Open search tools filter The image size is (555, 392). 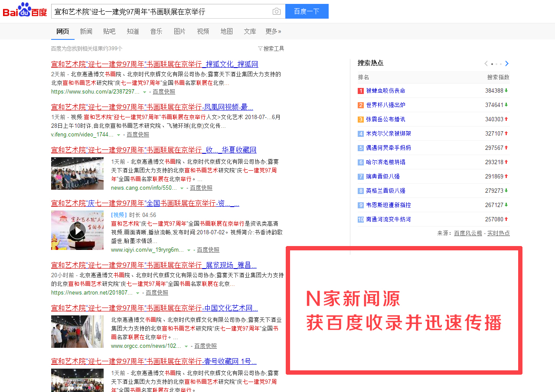tap(271, 49)
